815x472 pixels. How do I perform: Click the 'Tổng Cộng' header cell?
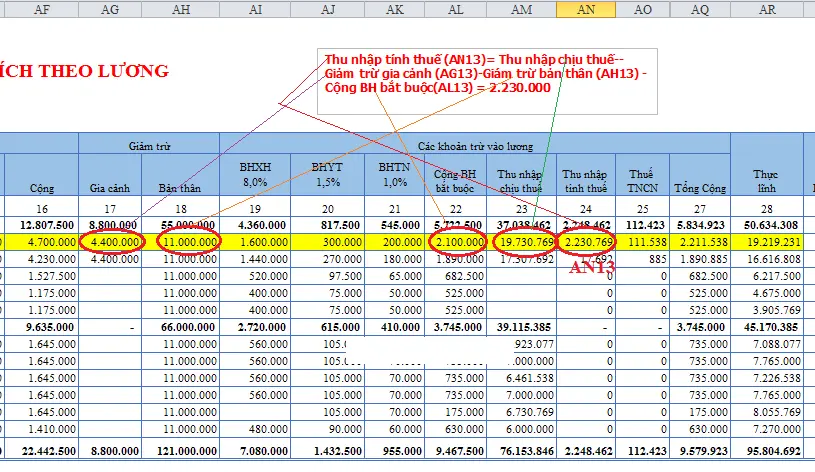700,175
